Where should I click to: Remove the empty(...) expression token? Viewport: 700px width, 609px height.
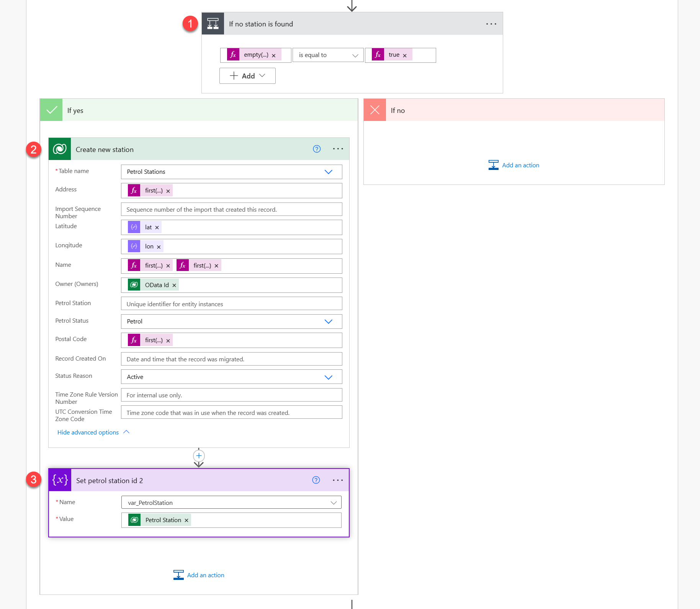pos(274,56)
